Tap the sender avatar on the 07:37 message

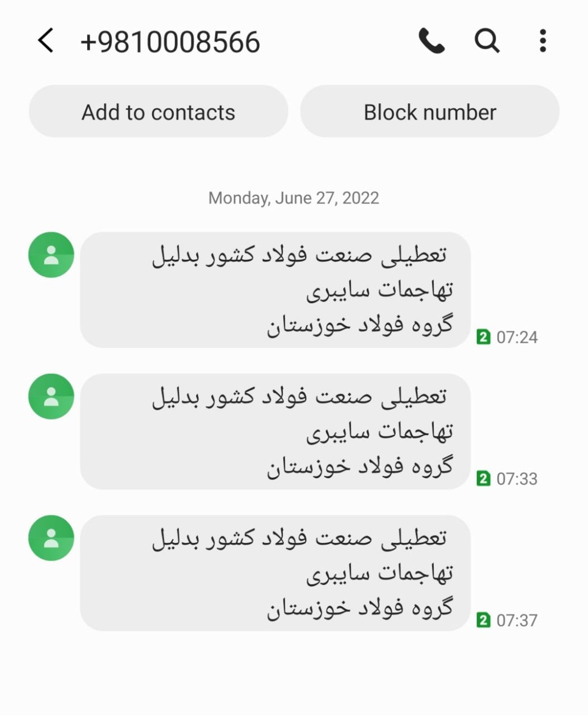pyautogui.click(x=51, y=538)
